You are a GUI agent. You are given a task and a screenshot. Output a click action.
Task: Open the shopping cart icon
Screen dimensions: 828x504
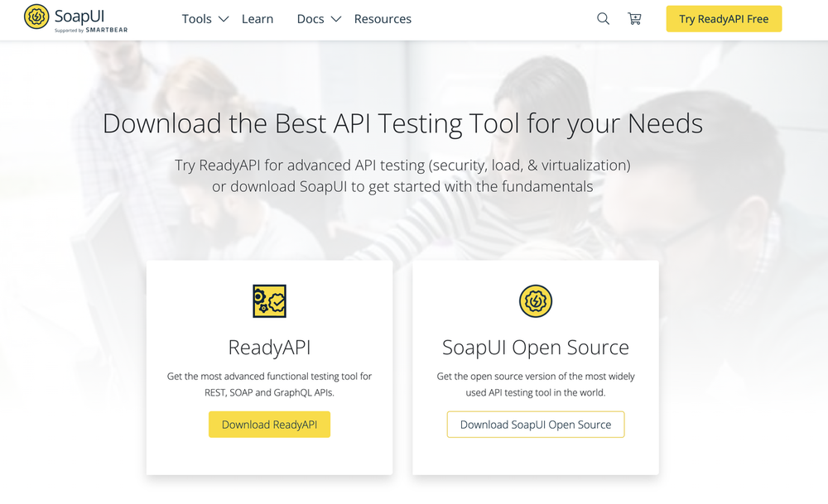(x=635, y=19)
